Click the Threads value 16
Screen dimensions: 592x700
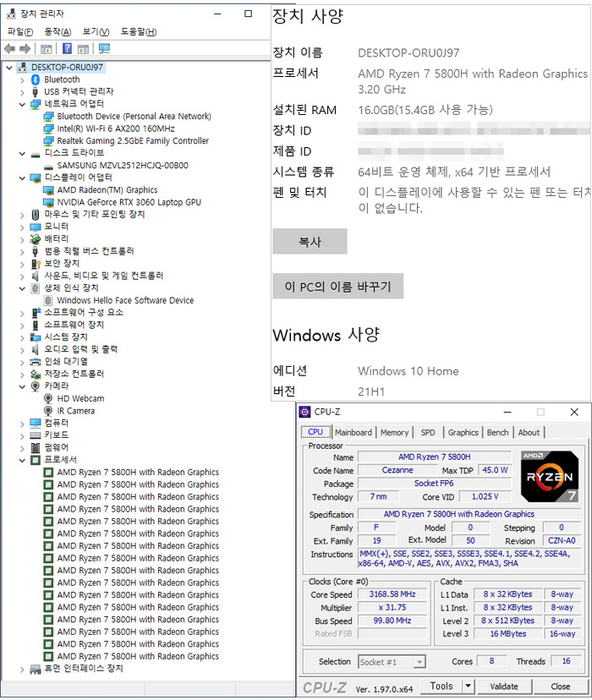click(566, 661)
